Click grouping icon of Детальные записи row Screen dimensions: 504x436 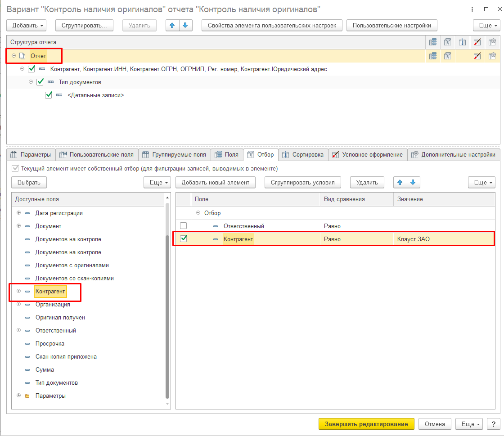tap(59, 95)
